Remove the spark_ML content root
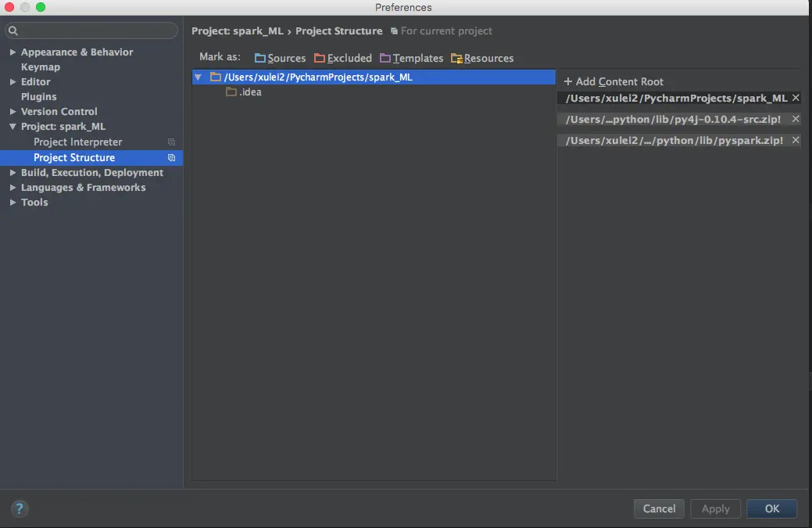The width and height of the screenshot is (812, 528). point(796,98)
